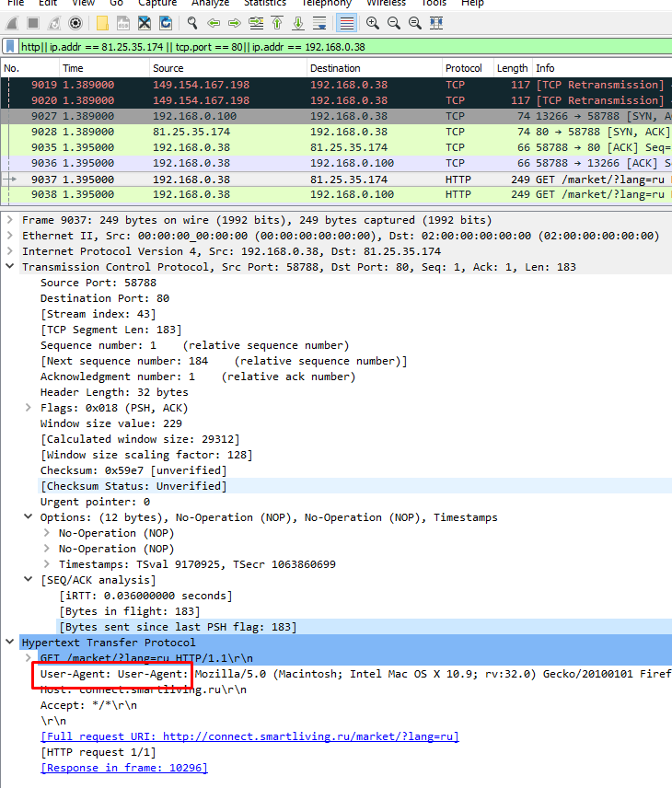Zoom in on the packet text
672x788 pixels.
click(372, 23)
